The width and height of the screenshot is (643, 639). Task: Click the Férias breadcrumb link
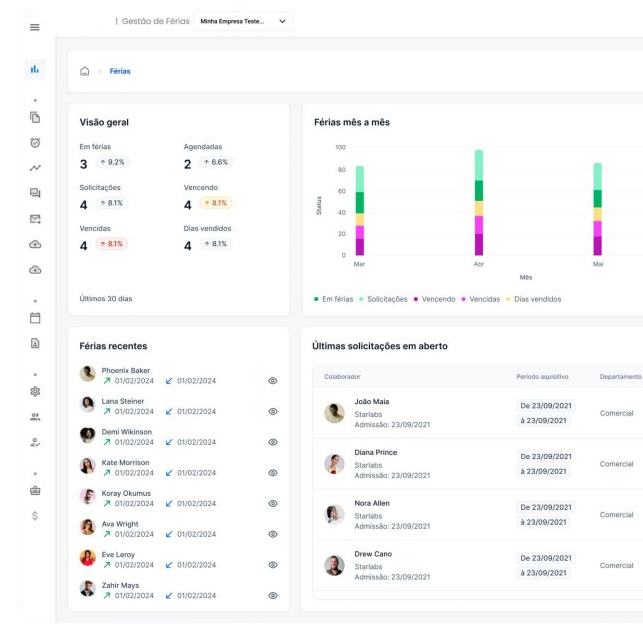[120, 71]
